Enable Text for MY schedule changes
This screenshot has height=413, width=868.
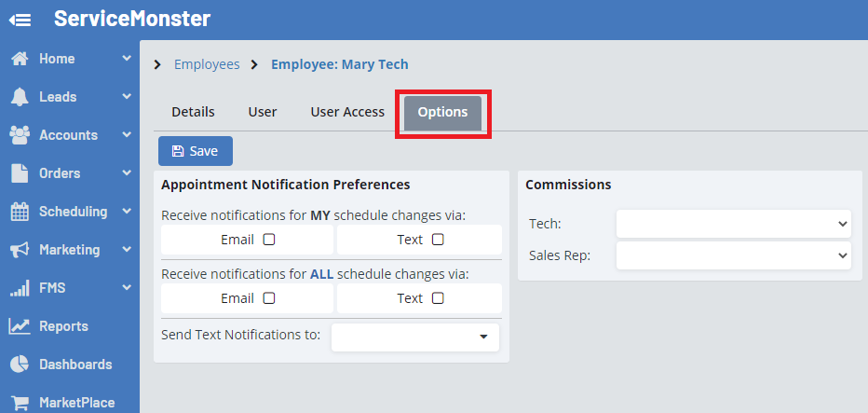(x=438, y=240)
